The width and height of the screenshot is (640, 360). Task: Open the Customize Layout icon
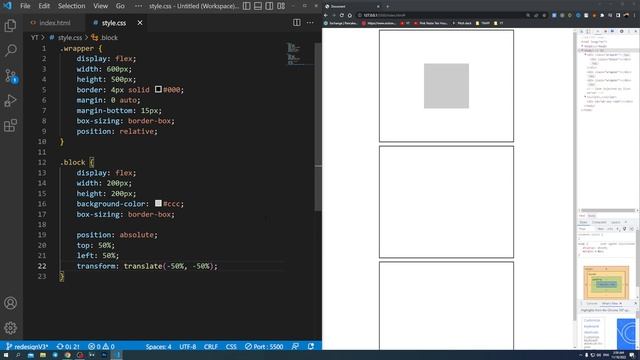tap(281, 6)
